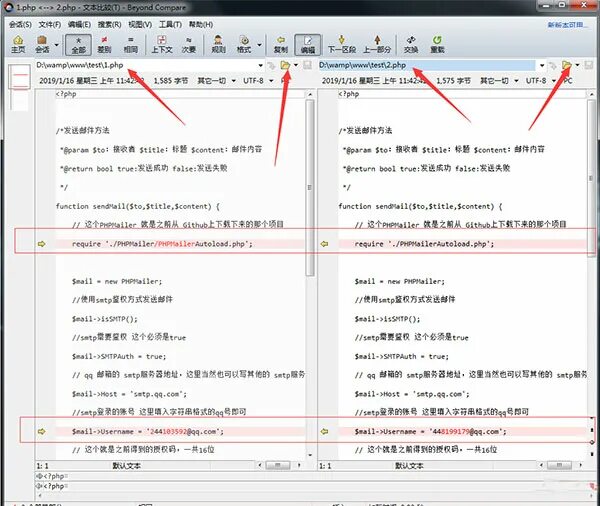Expand the 格式 toolbar dropdown arrow

(259, 45)
